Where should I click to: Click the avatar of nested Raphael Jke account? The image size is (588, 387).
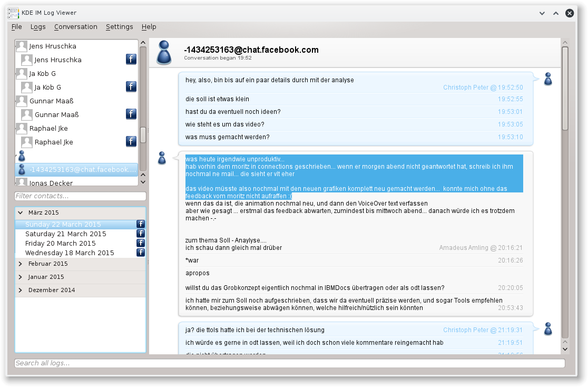(x=27, y=142)
